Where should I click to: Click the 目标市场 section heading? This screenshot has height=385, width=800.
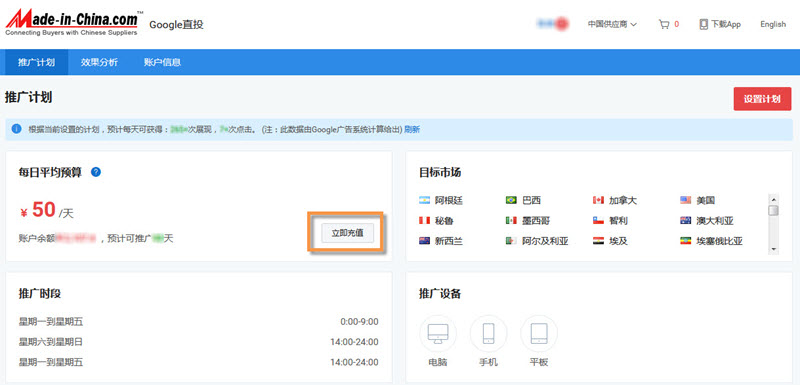point(440,172)
